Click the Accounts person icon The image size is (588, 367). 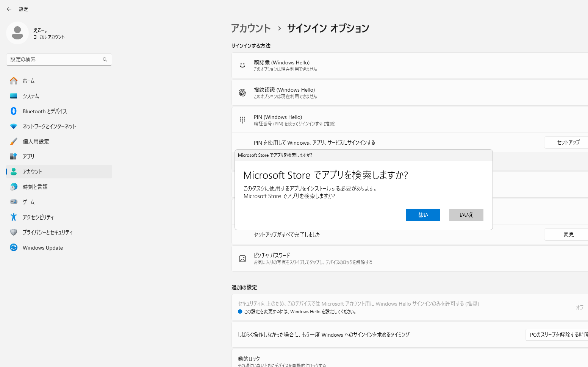(14, 172)
